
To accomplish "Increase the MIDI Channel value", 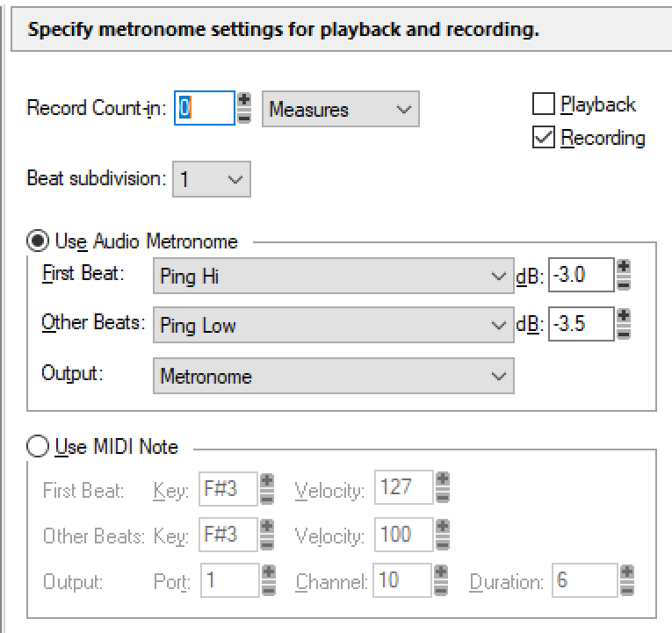I will click(441, 572).
